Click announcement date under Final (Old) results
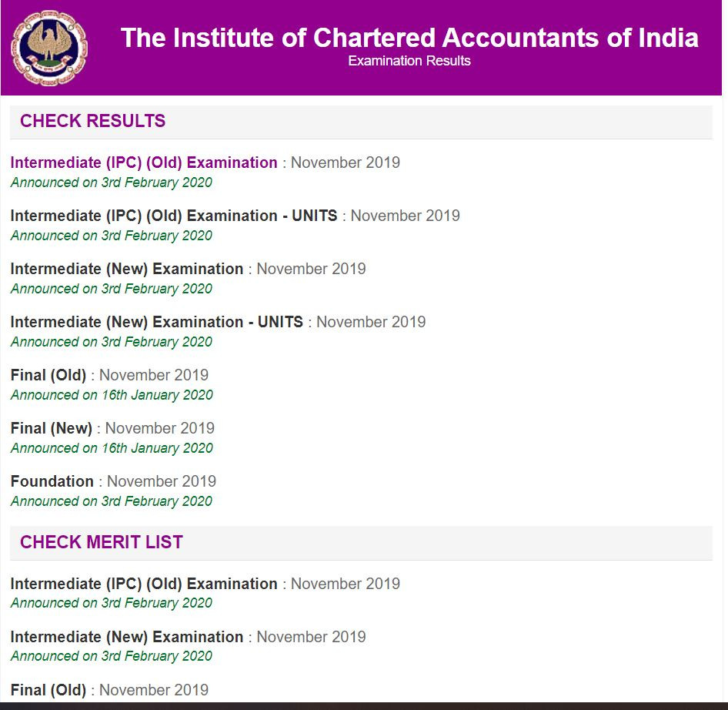The height and width of the screenshot is (710, 728). tap(112, 395)
